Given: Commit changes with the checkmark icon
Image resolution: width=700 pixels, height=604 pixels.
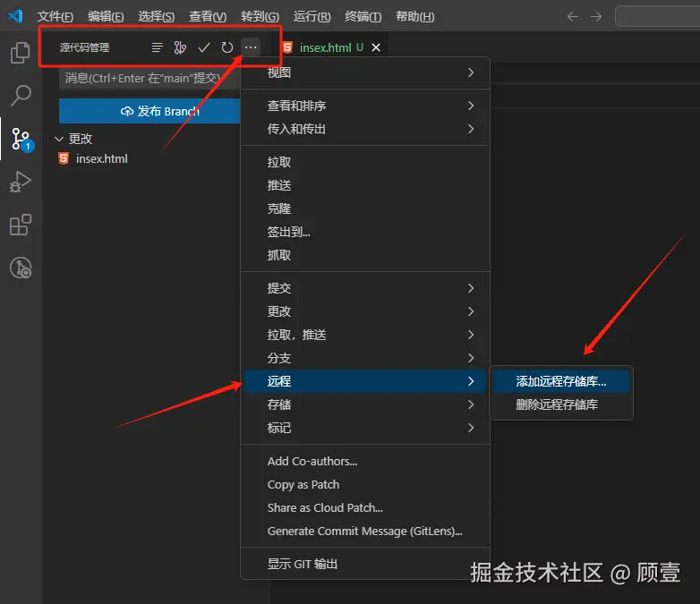Looking at the screenshot, I should point(204,47).
